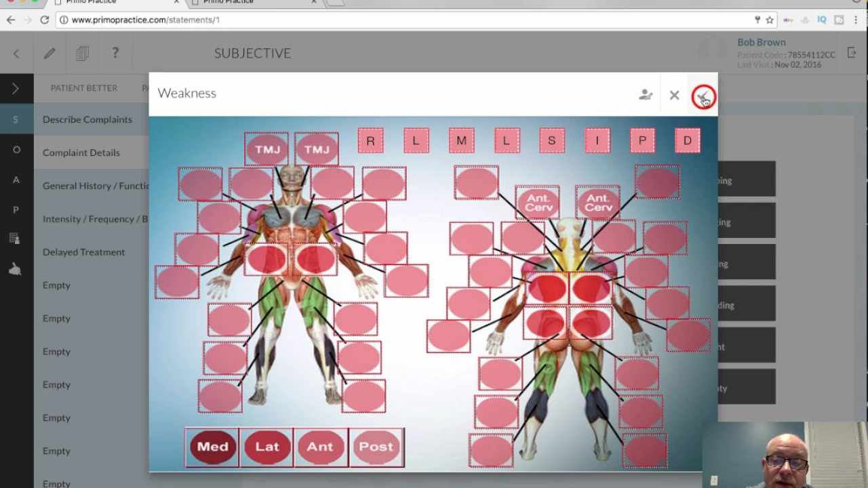Toggle the D modifier box
The width and height of the screenshot is (868, 488).
(688, 140)
